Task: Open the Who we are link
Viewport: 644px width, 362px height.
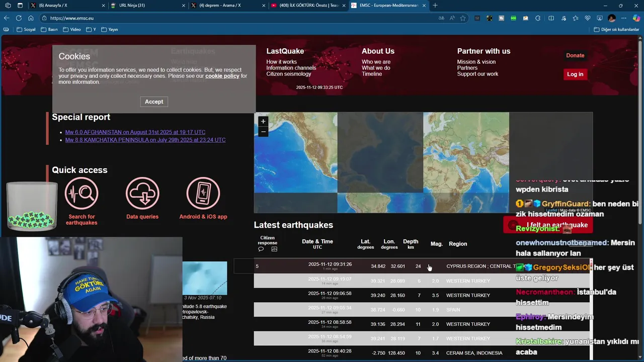Action: click(x=376, y=62)
